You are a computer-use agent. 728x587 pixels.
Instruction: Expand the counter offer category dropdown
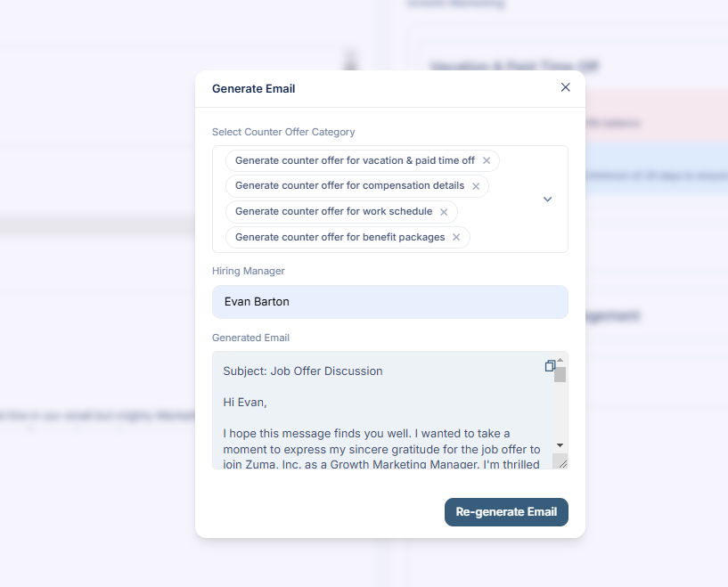547,199
